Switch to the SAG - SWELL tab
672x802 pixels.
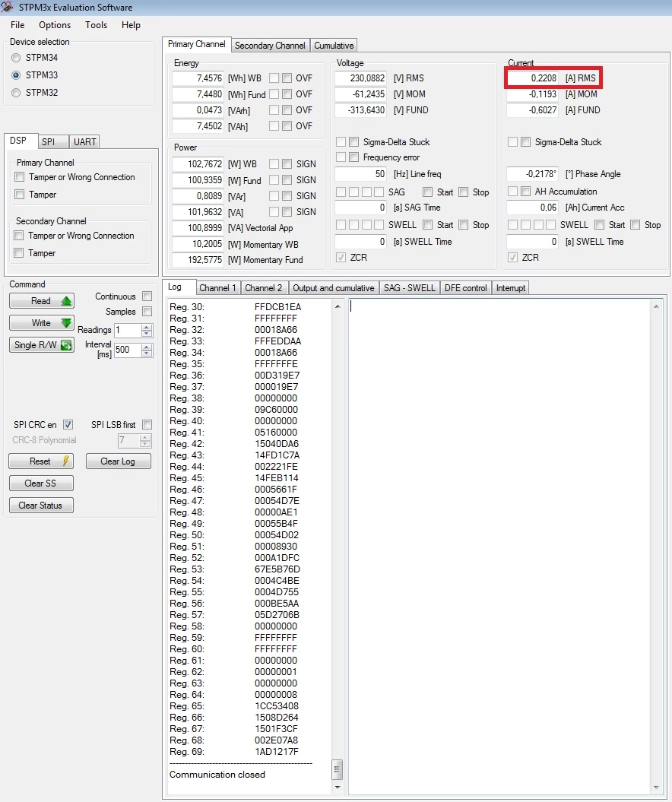pyautogui.click(x=410, y=288)
